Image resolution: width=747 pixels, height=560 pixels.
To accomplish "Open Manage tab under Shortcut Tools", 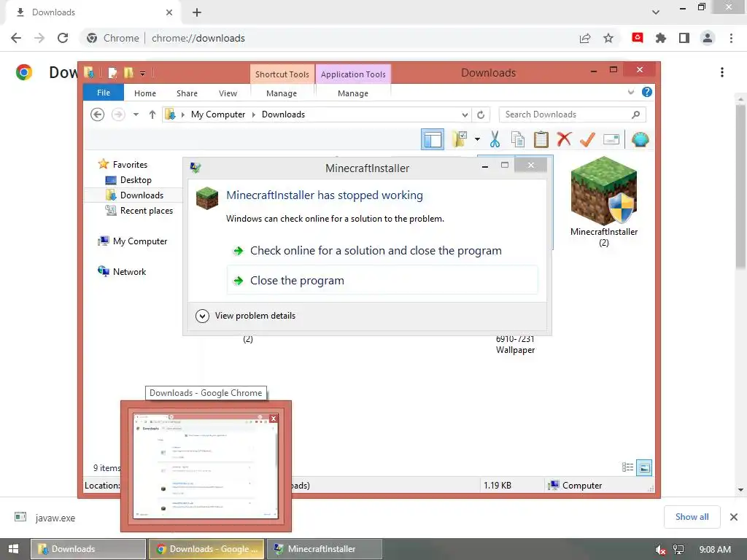I will pyautogui.click(x=282, y=93).
